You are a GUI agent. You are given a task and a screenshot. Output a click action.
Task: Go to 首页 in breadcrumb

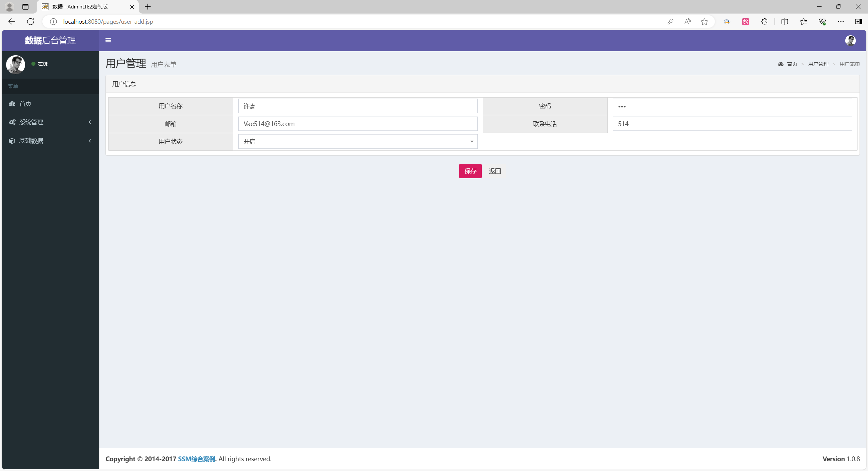792,64
